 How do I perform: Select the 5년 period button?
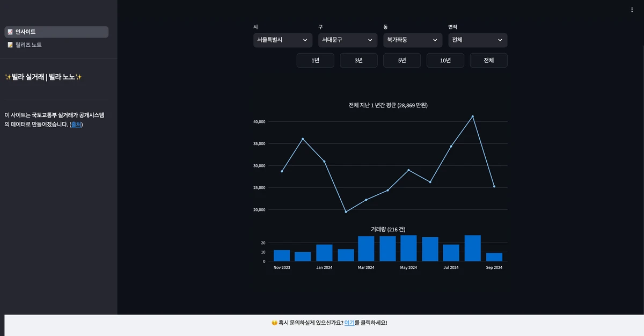(x=402, y=61)
